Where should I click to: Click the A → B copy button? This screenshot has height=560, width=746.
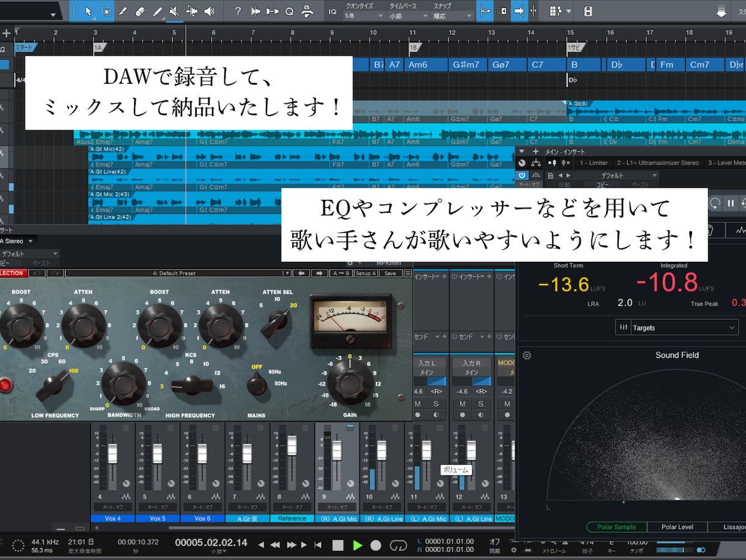pos(340,273)
